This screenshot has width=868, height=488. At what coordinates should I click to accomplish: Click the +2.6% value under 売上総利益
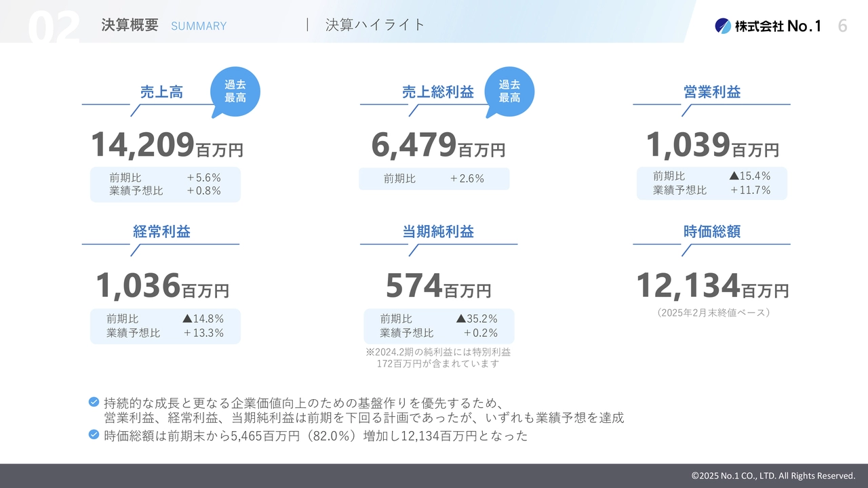click(467, 179)
